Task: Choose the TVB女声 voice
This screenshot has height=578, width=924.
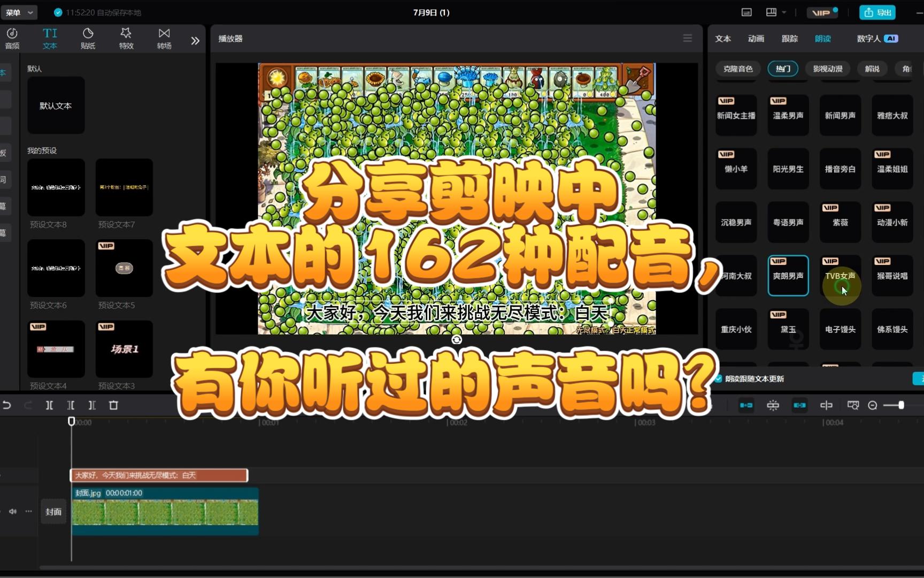Action: (x=840, y=276)
